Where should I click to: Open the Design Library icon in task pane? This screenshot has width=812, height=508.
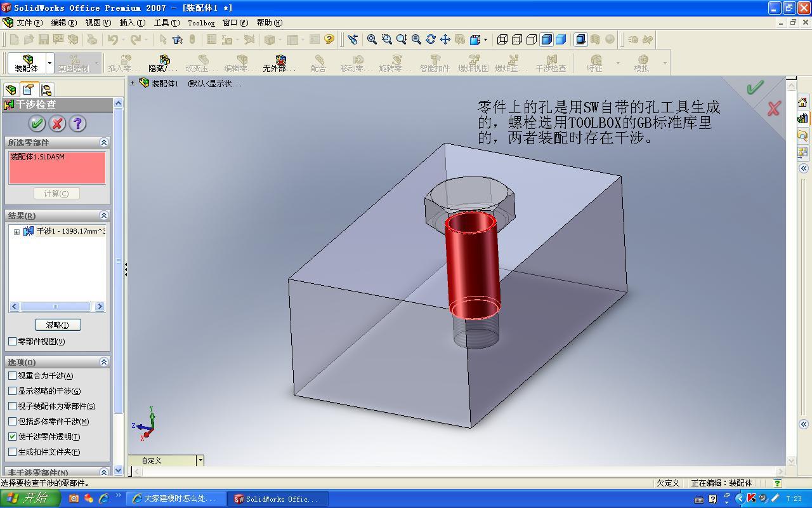(802, 118)
